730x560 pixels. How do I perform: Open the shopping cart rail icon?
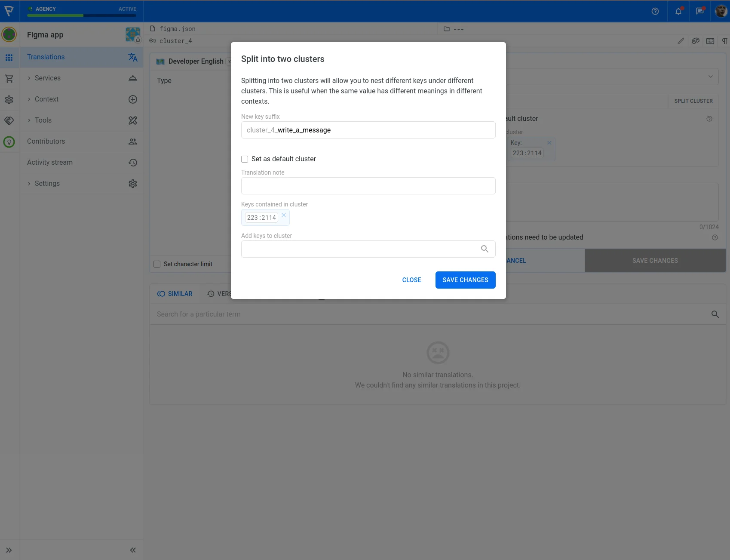tap(9, 79)
